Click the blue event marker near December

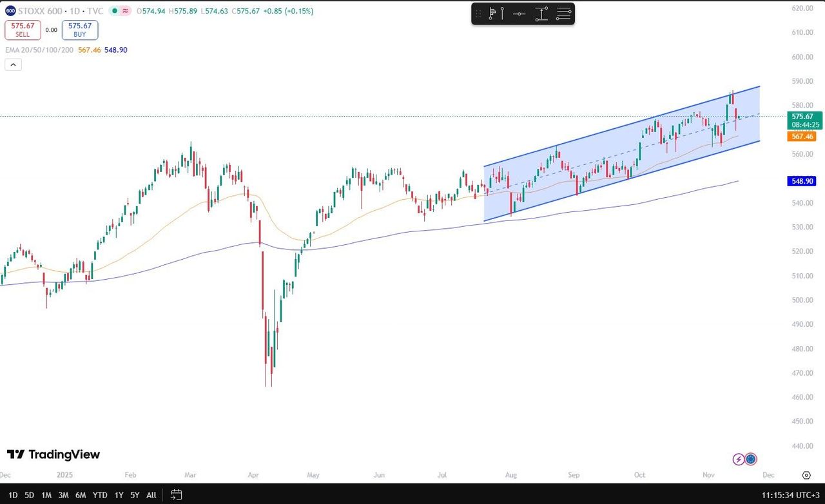click(751, 459)
